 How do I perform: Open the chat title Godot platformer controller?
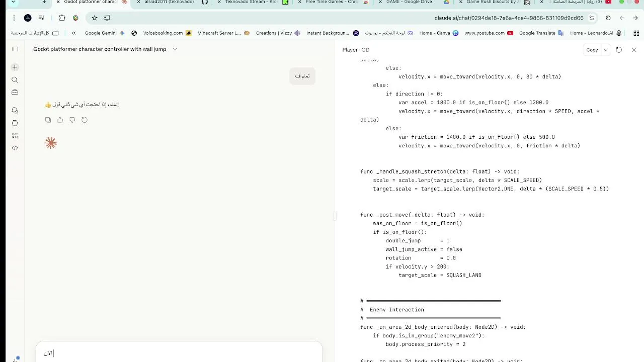pos(100,49)
